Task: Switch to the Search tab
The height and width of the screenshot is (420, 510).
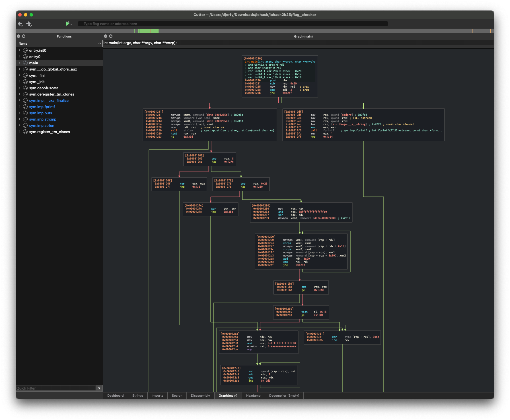Action: pyautogui.click(x=177, y=396)
